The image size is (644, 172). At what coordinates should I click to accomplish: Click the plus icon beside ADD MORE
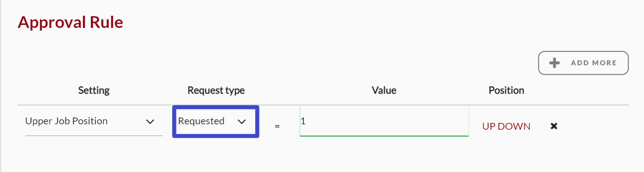[x=555, y=63]
